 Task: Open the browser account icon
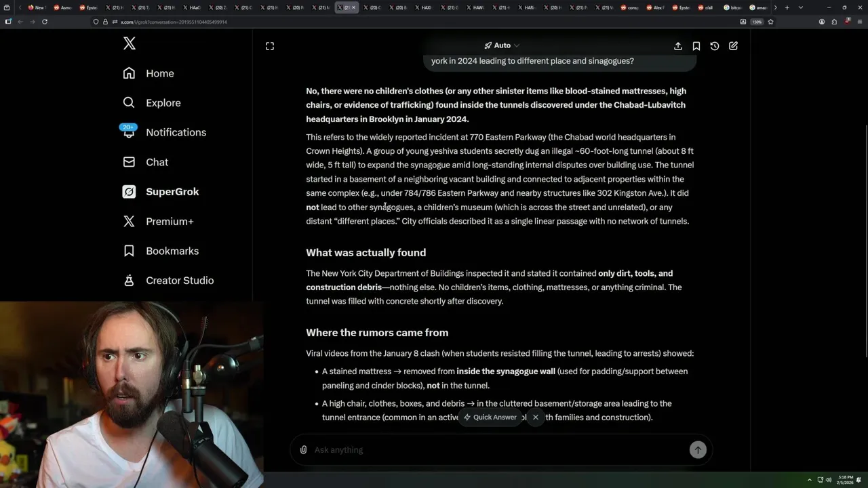click(x=822, y=22)
